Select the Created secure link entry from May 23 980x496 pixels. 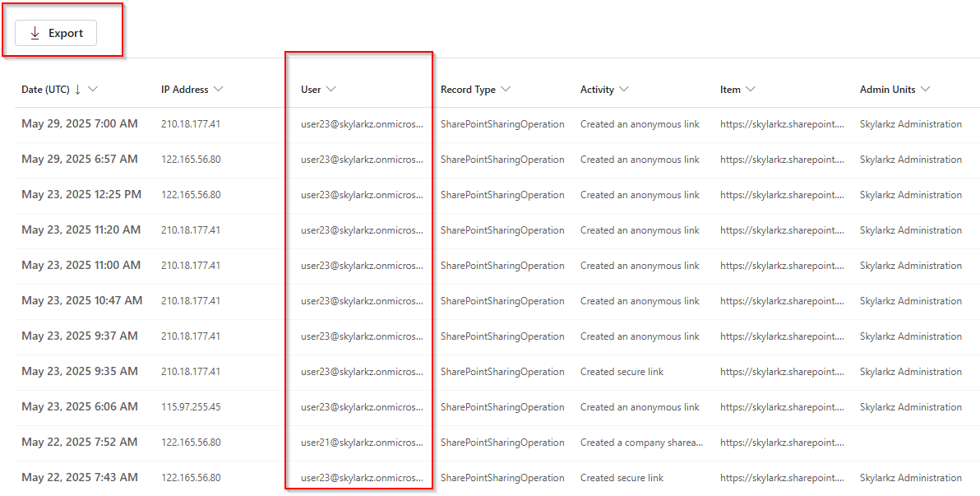[622, 371]
